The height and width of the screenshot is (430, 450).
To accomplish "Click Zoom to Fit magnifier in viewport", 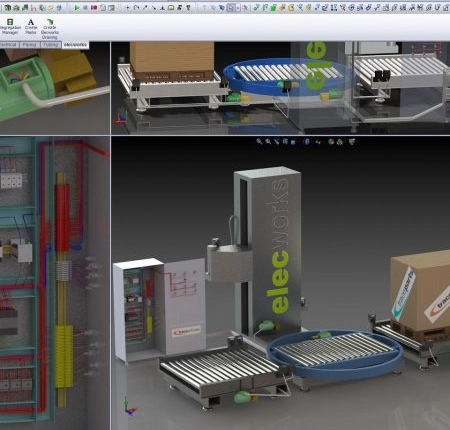I will pos(259,142).
